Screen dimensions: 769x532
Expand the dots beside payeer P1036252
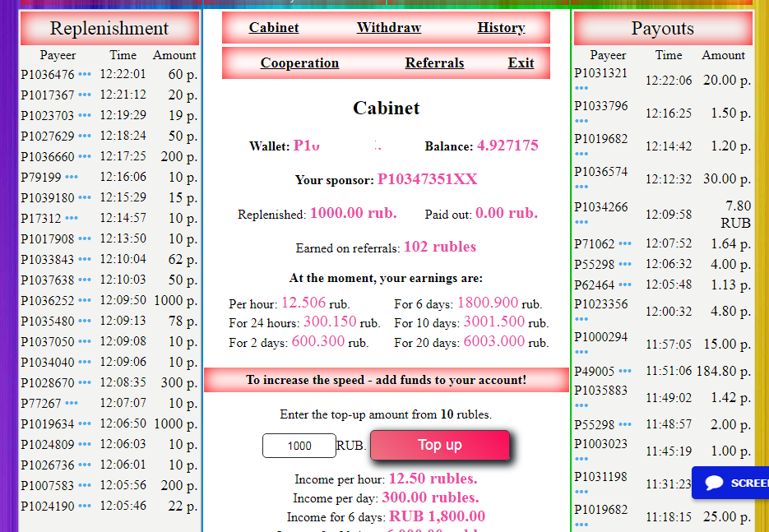85,300
